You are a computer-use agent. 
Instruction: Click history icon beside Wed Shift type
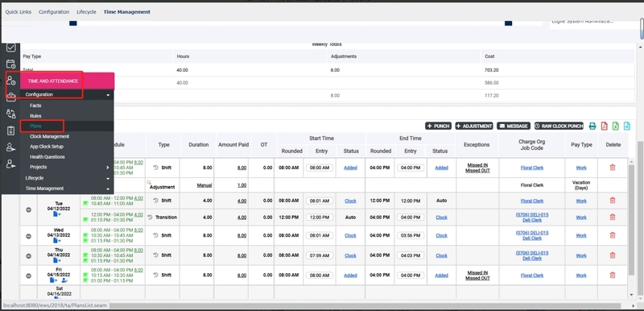tap(155, 235)
